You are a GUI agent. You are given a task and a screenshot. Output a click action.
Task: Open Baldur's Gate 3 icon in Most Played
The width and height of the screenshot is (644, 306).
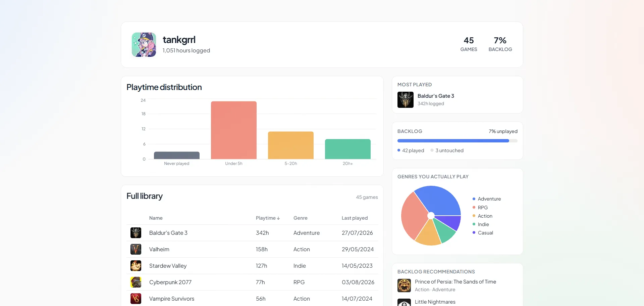click(x=406, y=100)
